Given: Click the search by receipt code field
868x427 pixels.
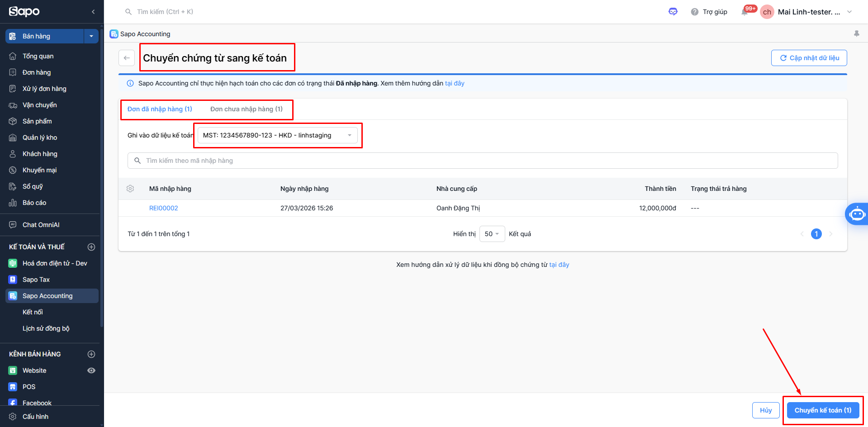Looking at the screenshot, I should (x=483, y=161).
